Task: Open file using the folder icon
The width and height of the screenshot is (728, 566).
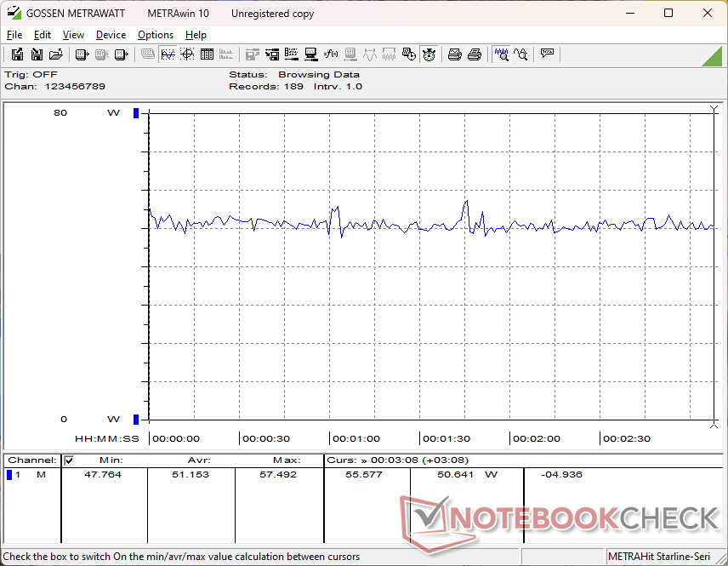Action: 56,54
